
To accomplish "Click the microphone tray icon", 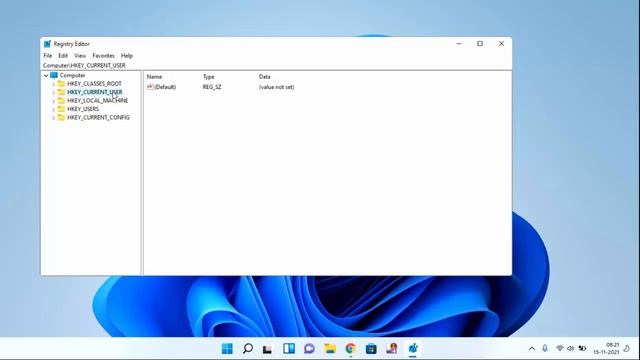I will 545,348.
